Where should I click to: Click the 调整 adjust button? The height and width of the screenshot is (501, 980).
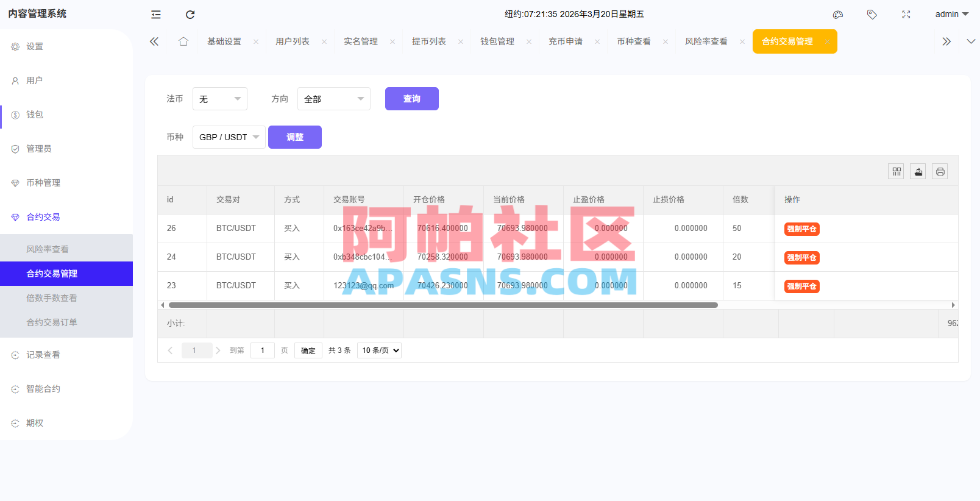click(295, 137)
